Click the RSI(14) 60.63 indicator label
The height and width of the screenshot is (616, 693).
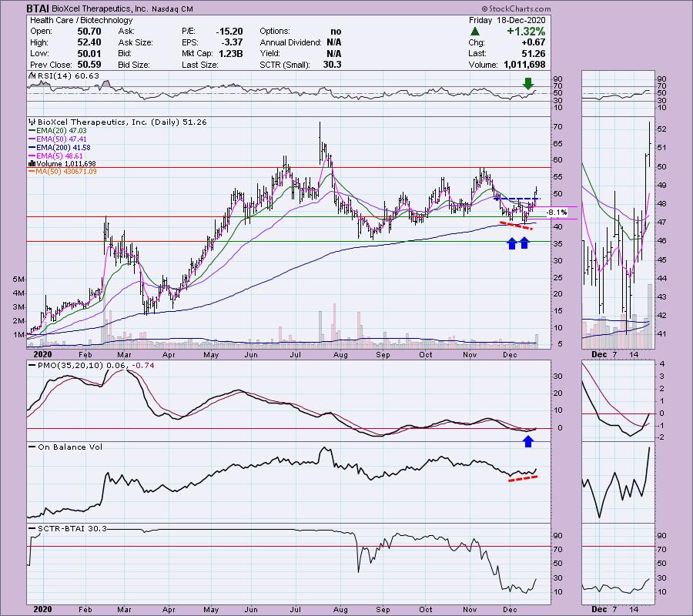(68, 76)
